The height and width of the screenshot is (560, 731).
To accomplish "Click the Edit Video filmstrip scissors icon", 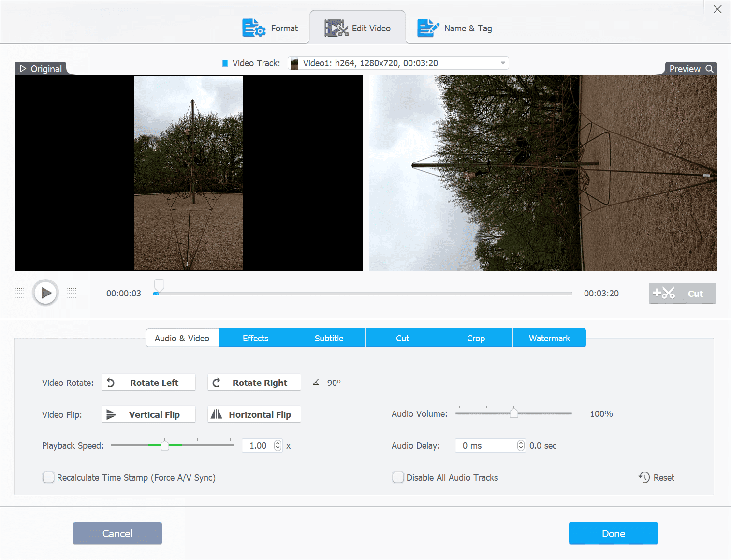I will pos(336,28).
